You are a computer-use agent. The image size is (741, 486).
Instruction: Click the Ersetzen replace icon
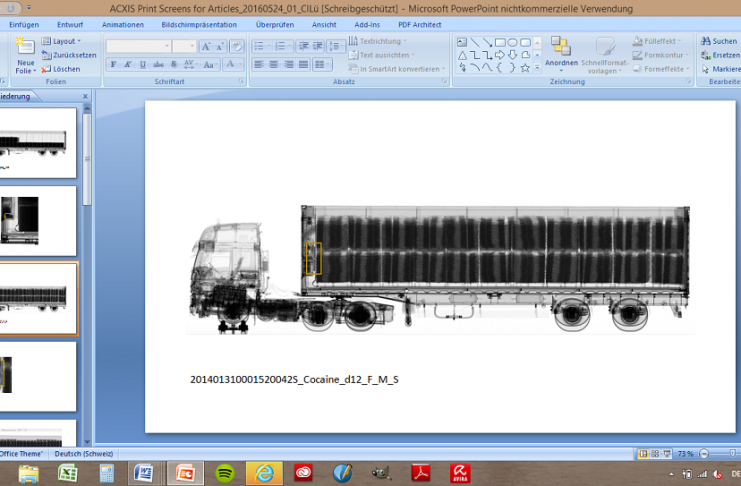pos(705,55)
